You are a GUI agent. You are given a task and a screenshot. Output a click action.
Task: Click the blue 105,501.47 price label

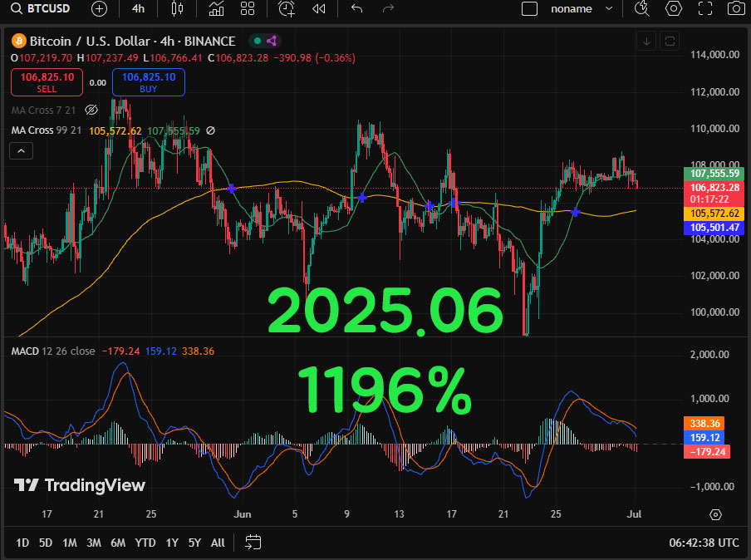[714, 228]
